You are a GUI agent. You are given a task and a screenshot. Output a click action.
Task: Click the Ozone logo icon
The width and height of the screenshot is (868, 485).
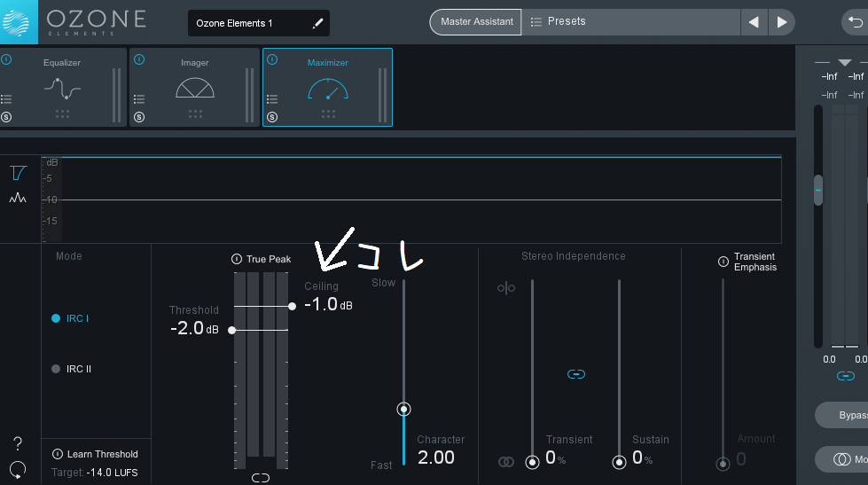(19, 22)
